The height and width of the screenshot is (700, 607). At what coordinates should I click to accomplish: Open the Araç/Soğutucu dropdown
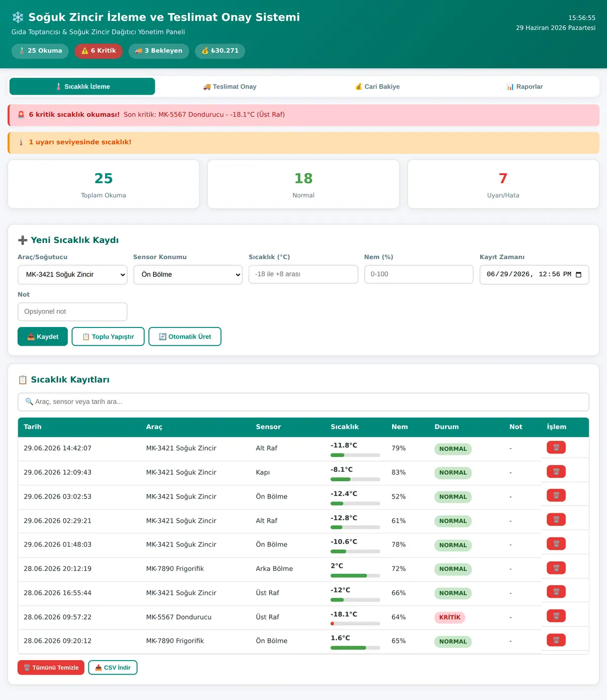(x=72, y=274)
